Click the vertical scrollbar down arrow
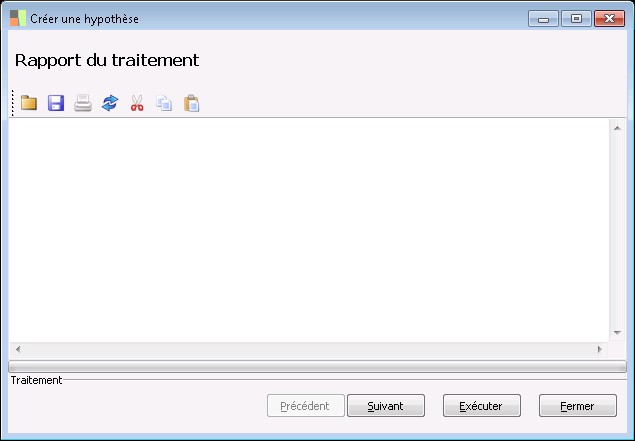635x441 pixels. pyautogui.click(x=617, y=333)
